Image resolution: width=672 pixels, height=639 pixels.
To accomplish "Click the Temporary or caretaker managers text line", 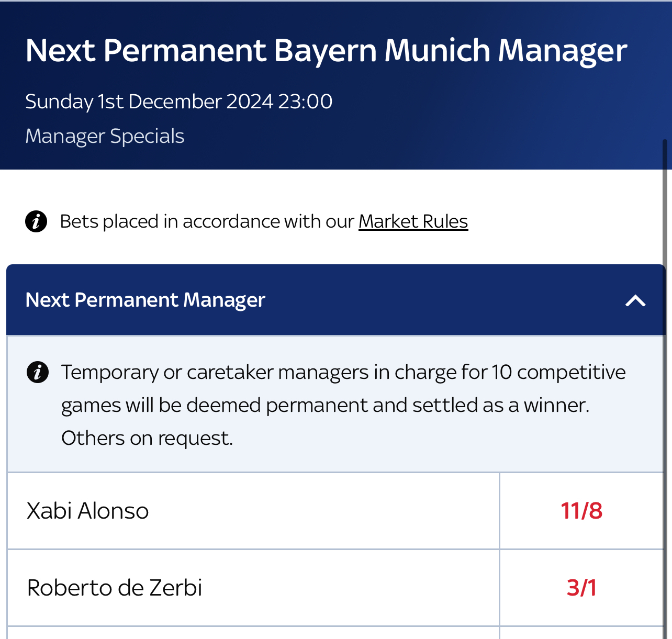I will coord(343,372).
